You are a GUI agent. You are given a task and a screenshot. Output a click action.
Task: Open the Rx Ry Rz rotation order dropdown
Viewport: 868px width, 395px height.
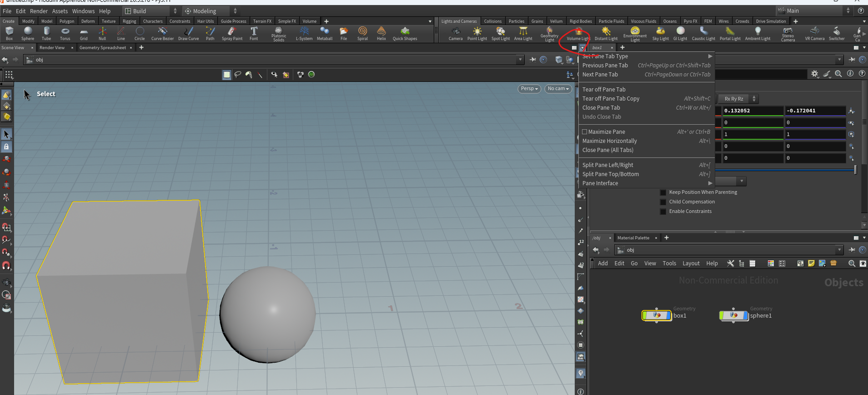[738, 99]
